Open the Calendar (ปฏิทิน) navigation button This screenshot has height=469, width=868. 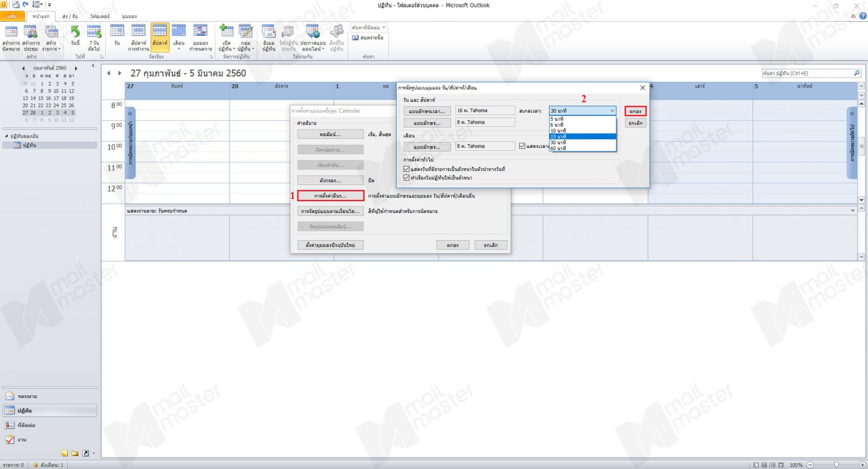coord(50,410)
